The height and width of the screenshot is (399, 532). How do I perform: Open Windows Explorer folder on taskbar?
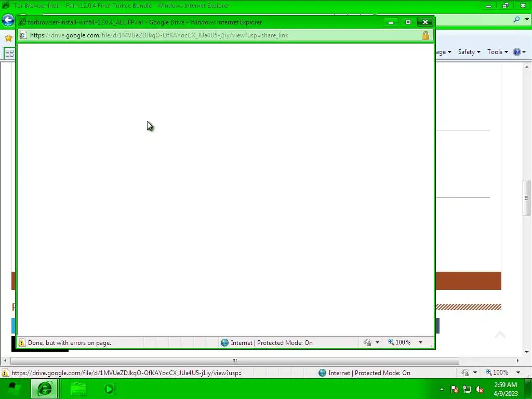pos(78,389)
